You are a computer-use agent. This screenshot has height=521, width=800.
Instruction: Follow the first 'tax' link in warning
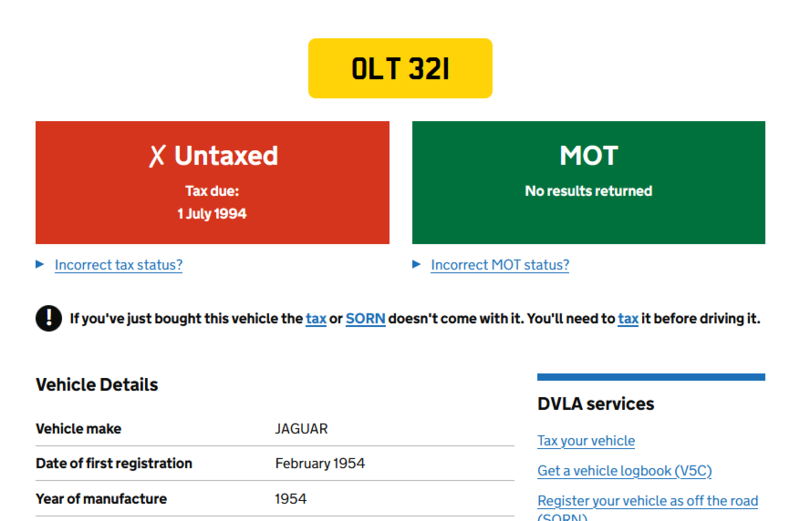(x=316, y=319)
